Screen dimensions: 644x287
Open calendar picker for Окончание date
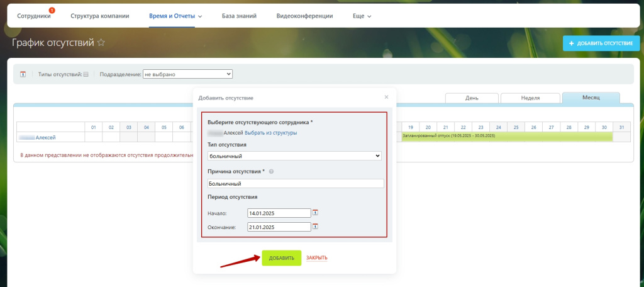[x=316, y=227]
